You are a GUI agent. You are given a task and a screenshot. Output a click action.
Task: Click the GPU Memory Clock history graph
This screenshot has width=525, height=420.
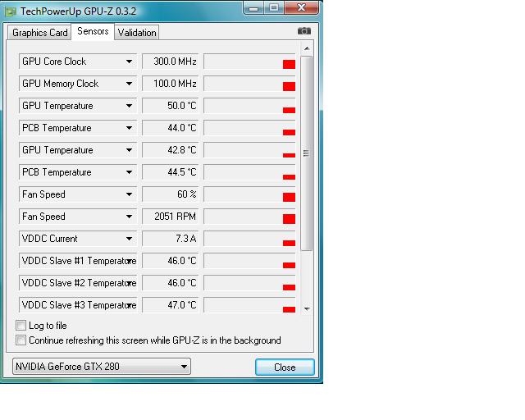click(249, 84)
